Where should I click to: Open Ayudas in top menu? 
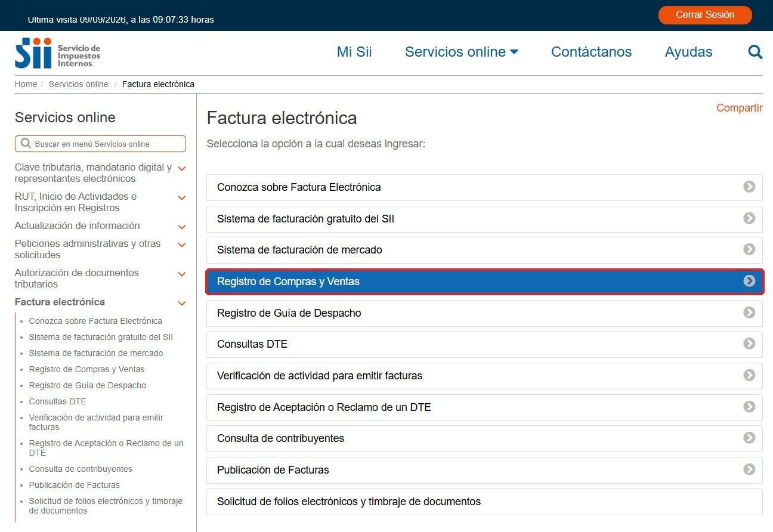(x=688, y=52)
